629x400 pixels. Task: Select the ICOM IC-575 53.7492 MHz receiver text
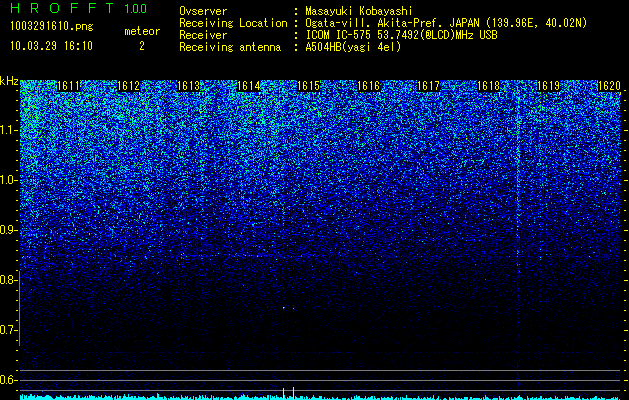(401, 35)
